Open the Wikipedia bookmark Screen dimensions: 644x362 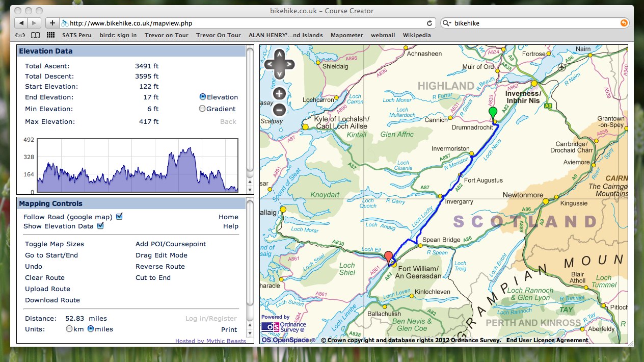pos(416,35)
